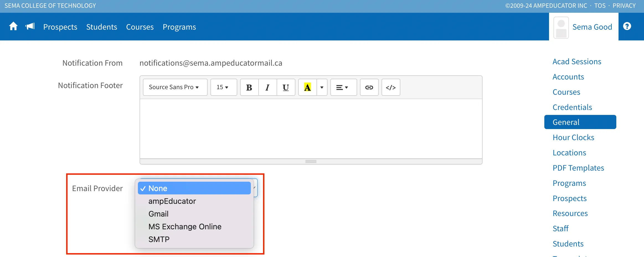Open Credentials settings

pyautogui.click(x=572, y=107)
